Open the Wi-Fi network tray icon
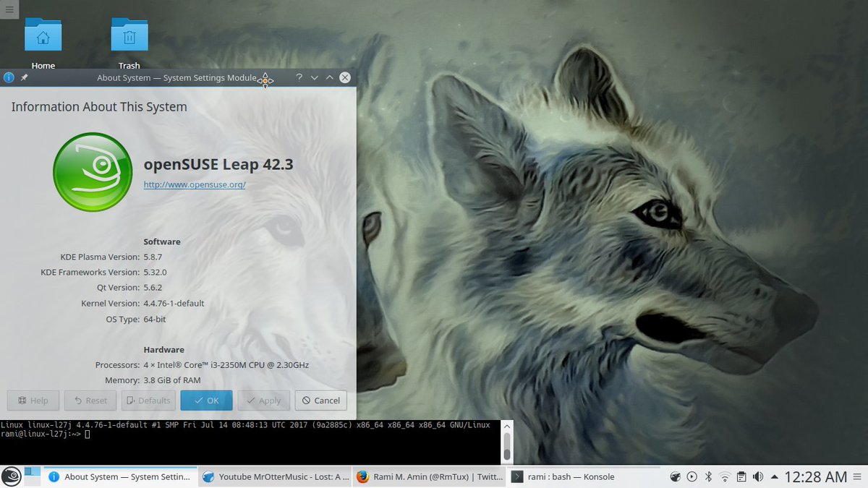 point(725,477)
